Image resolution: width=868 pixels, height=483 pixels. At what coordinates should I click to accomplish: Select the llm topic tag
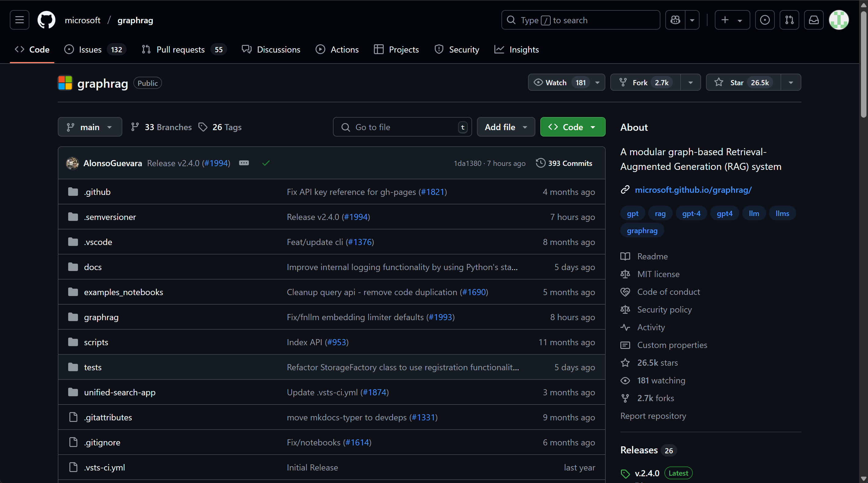point(754,214)
